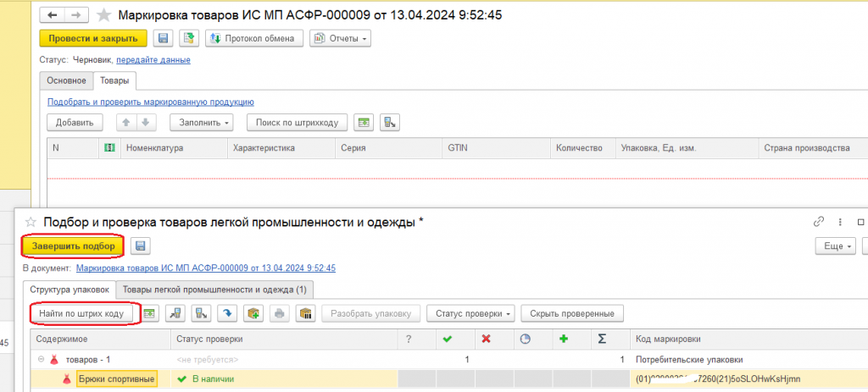868x392 pixels.
Task: Open Протокол обмена
Action: [254, 39]
